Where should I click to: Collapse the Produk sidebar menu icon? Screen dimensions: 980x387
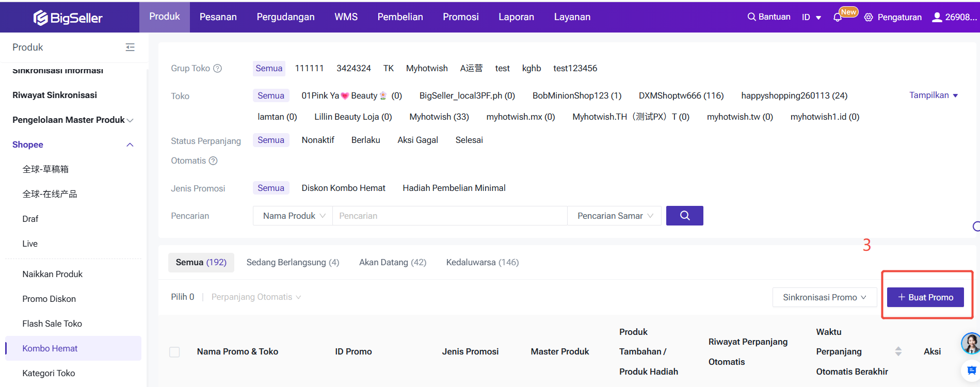click(130, 47)
